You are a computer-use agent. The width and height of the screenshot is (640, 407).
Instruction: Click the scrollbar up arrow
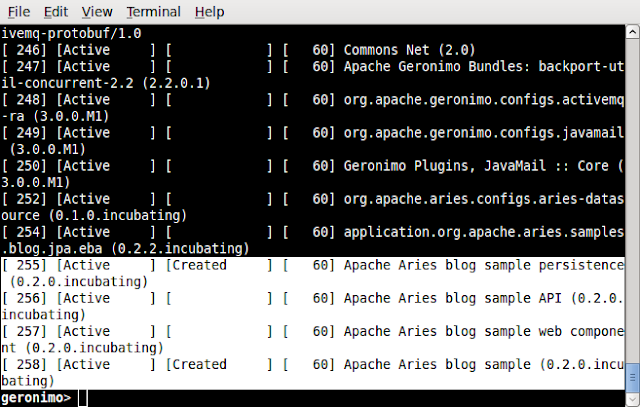pos(632,32)
